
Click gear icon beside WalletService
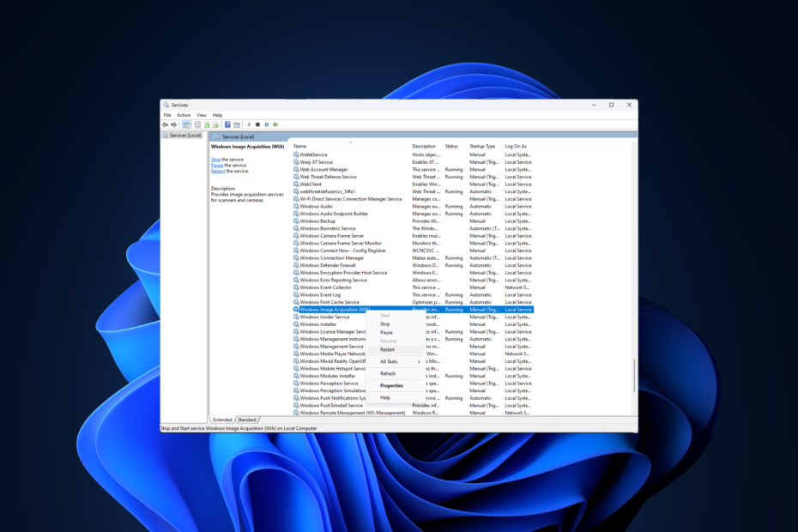(x=296, y=154)
